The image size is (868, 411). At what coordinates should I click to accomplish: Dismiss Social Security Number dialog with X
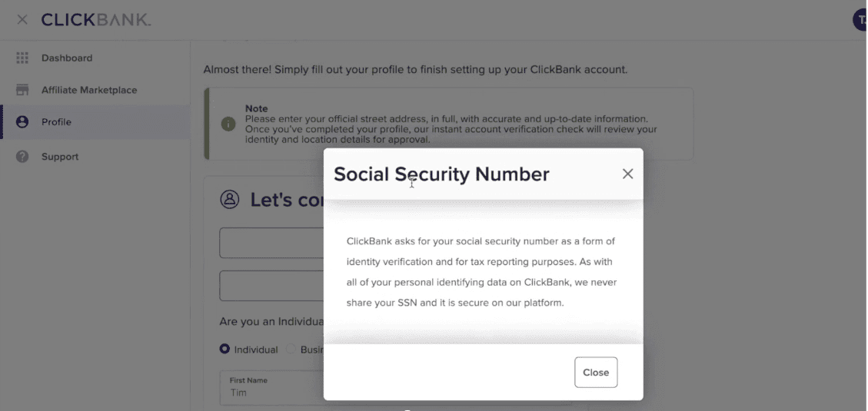(627, 174)
